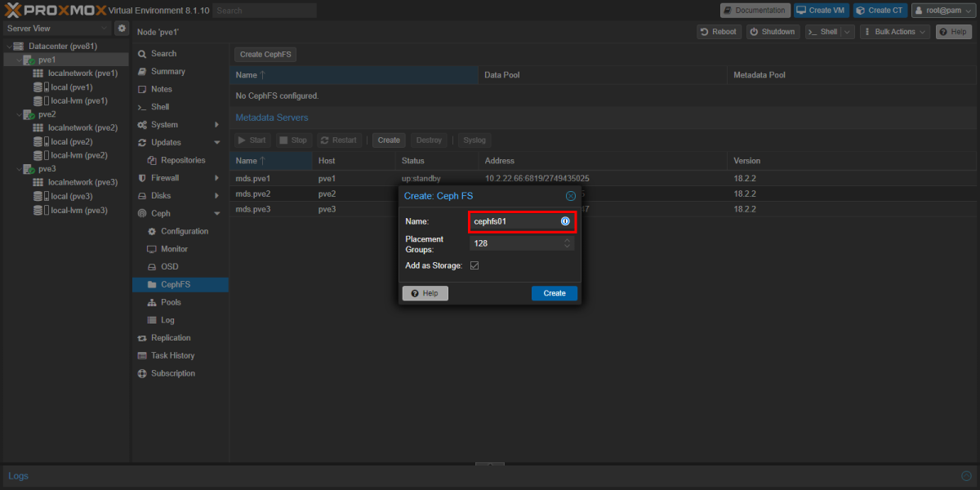
Task: Open the Shell dropdown arrow in the top toolbar
Action: 848,32
